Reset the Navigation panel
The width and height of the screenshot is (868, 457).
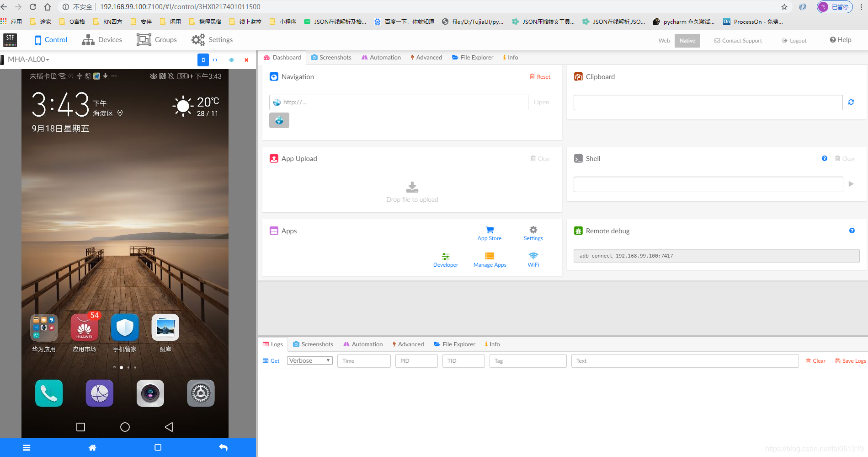point(540,76)
